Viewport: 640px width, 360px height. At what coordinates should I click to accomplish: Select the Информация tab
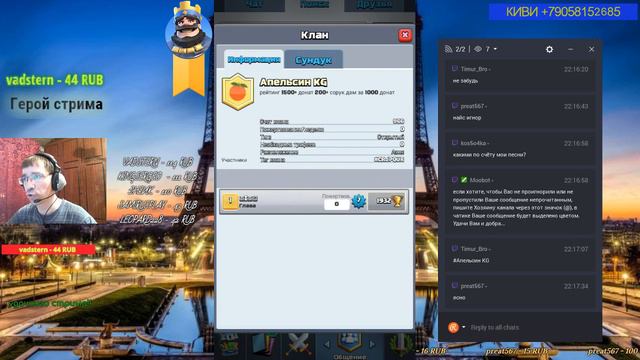[x=253, y=60]
